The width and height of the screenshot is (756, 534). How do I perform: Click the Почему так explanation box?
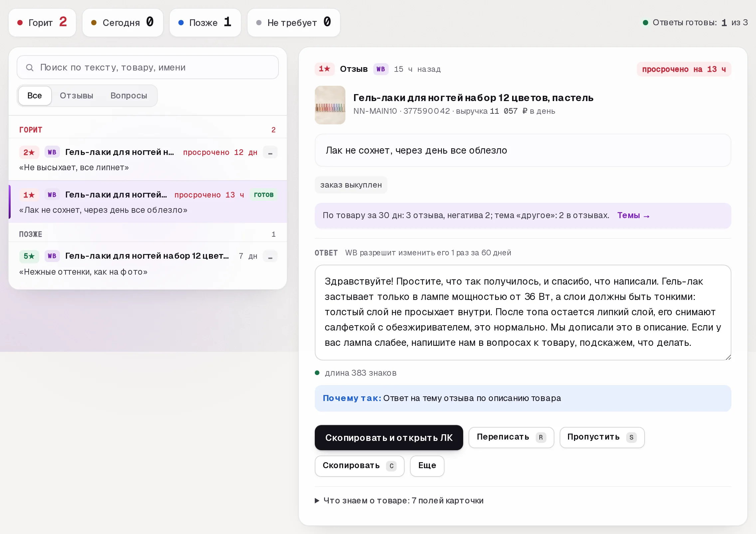coord(523,398)
